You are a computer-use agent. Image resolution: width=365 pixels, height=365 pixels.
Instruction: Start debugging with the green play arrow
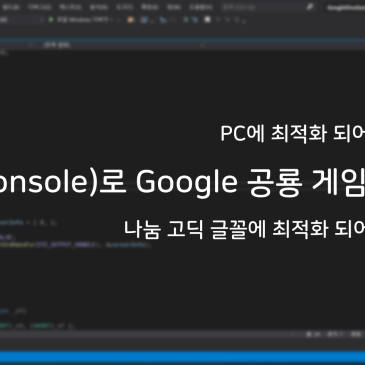point(51,20)
